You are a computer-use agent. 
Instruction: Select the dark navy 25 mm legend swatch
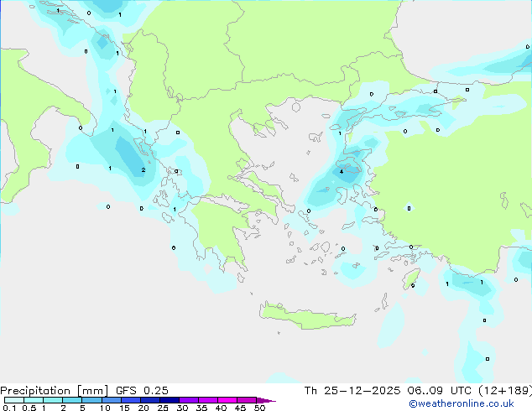coord(170,400)
